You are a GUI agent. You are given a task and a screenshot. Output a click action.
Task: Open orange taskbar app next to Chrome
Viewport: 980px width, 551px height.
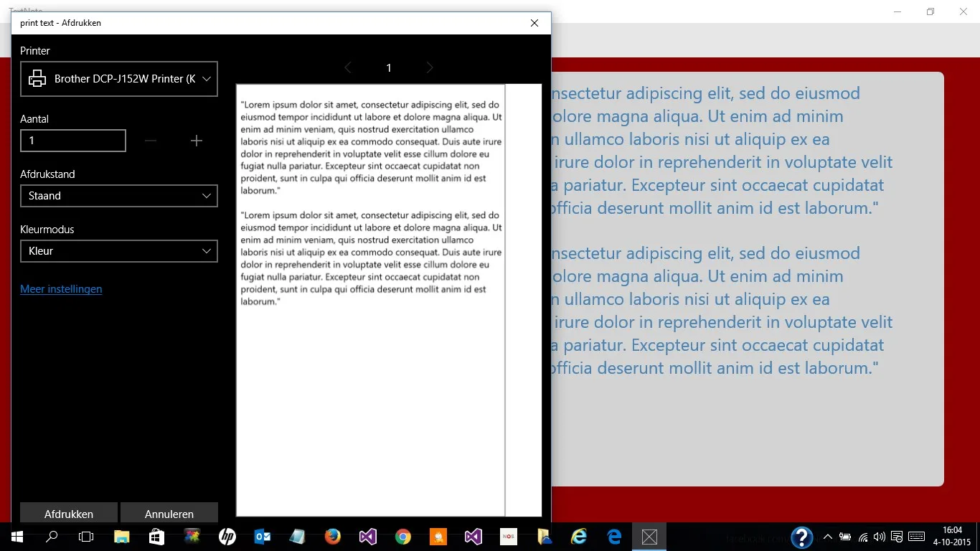438,537
